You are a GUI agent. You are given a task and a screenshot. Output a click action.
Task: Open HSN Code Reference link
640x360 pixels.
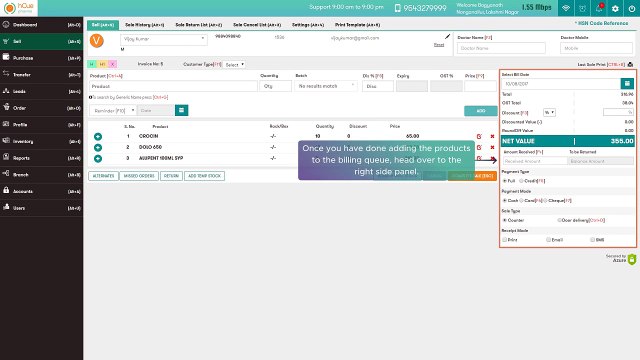[x=602, y=23]
